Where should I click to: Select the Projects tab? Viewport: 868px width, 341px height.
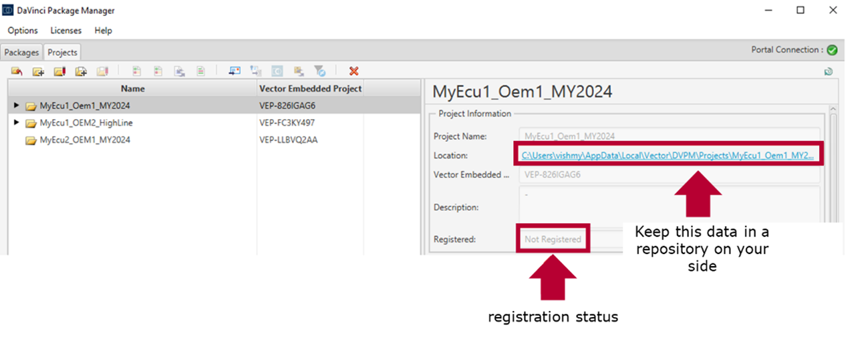pos(62,52)
